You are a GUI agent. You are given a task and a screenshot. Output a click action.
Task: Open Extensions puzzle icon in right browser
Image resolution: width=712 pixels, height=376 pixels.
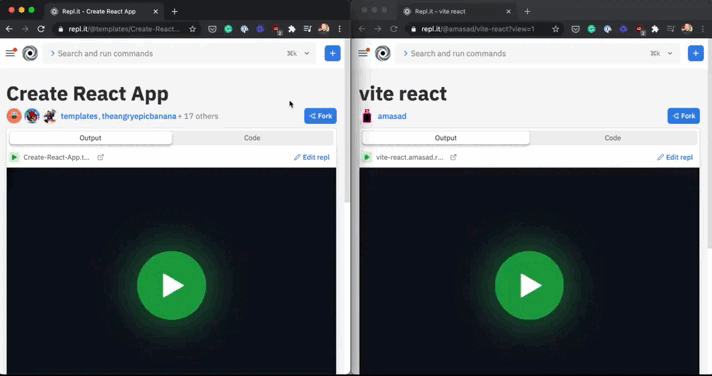click(x=655, y=29)
